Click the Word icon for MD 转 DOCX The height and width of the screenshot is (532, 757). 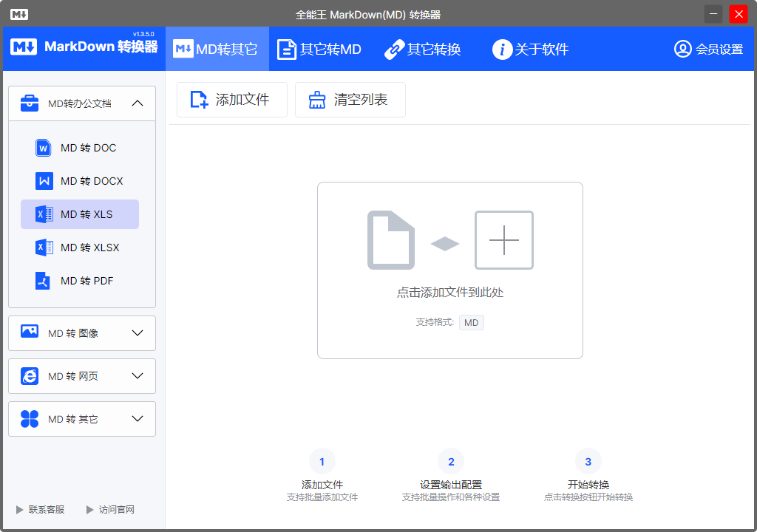click(44, 181)
